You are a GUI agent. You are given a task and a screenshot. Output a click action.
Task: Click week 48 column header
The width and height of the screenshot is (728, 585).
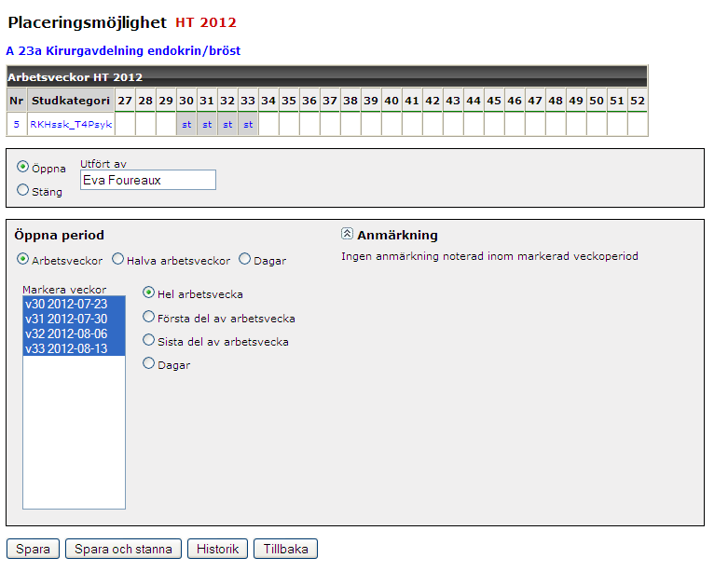[556, 101]
